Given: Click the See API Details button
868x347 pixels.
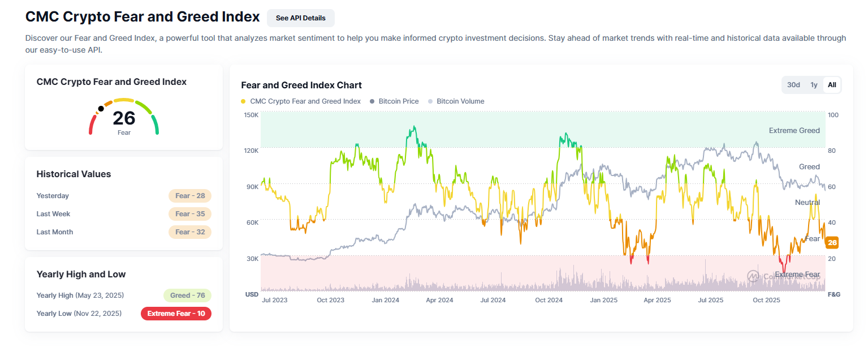Looking at the screenshot, I should [x=300, y=18].
